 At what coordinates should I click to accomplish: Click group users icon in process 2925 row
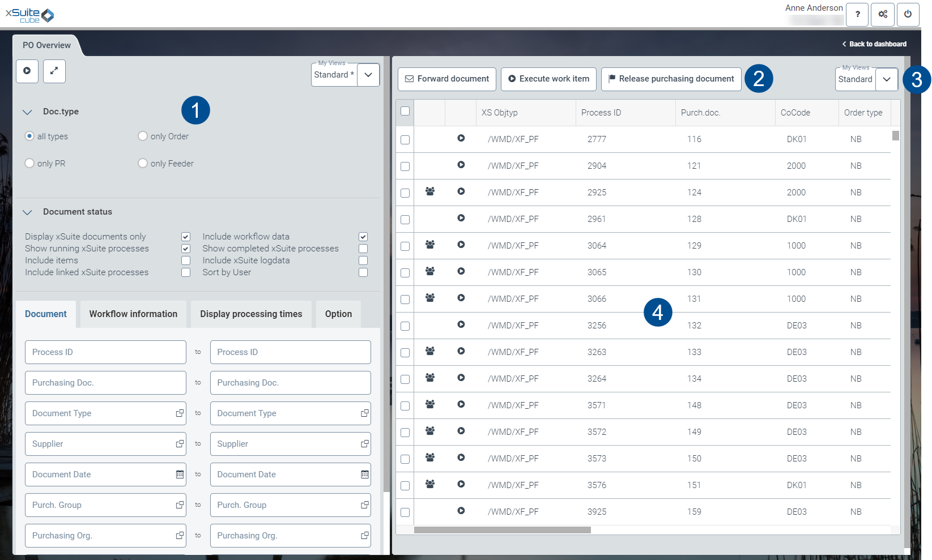click(x=430, y=192)
